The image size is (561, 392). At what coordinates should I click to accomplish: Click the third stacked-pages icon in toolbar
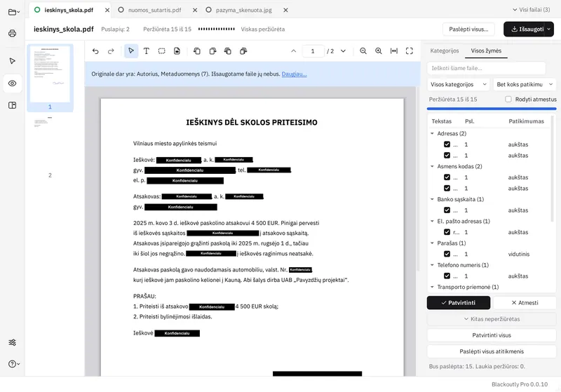point(228,51)
